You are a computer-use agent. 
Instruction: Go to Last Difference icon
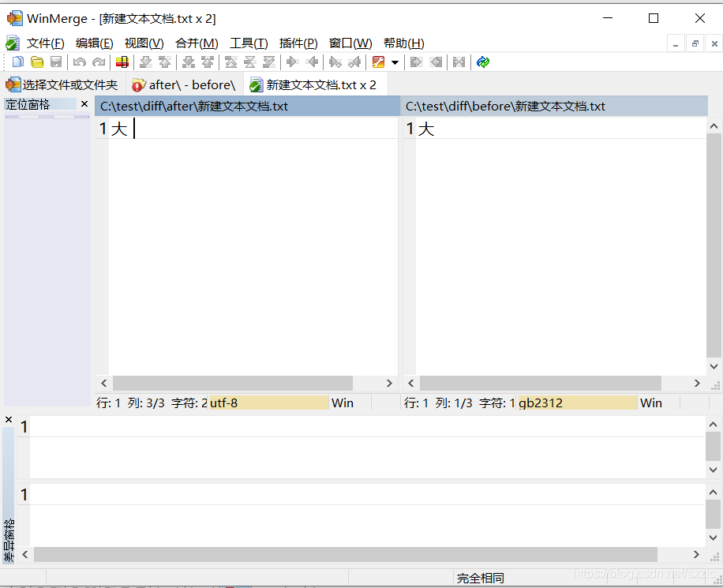[x=269, y=62]
